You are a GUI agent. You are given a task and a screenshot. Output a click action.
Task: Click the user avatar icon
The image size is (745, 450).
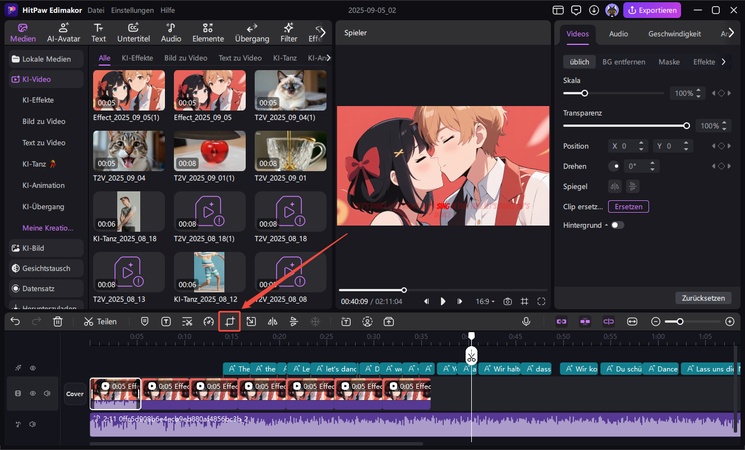pyautogui.click(x=612, y=10)
